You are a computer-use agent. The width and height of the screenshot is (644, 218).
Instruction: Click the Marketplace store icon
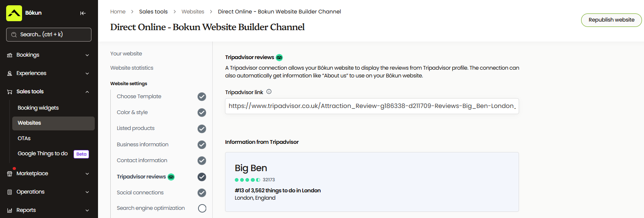click(x=10, y=174)
